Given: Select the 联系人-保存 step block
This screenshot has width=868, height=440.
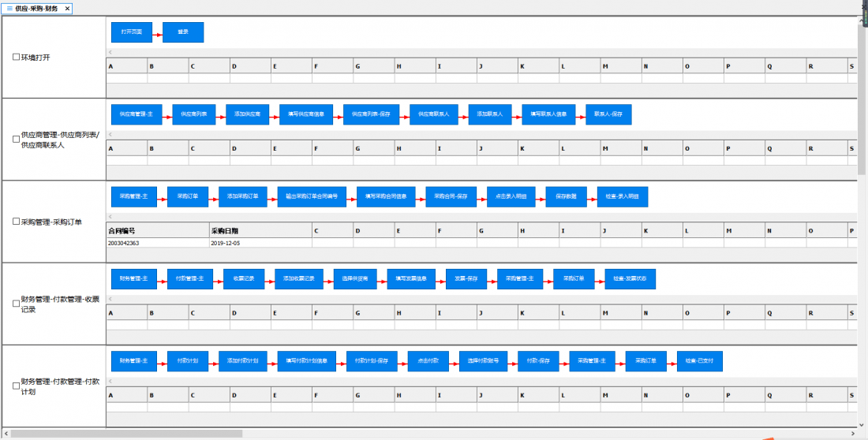Looking at the screenshot, I should tap(608, 114).
